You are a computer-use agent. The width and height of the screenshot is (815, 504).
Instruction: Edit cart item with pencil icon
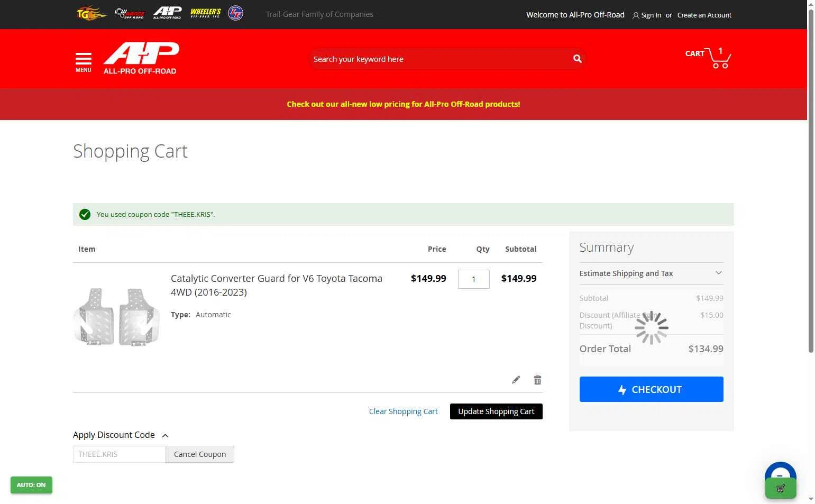[516, 380]
